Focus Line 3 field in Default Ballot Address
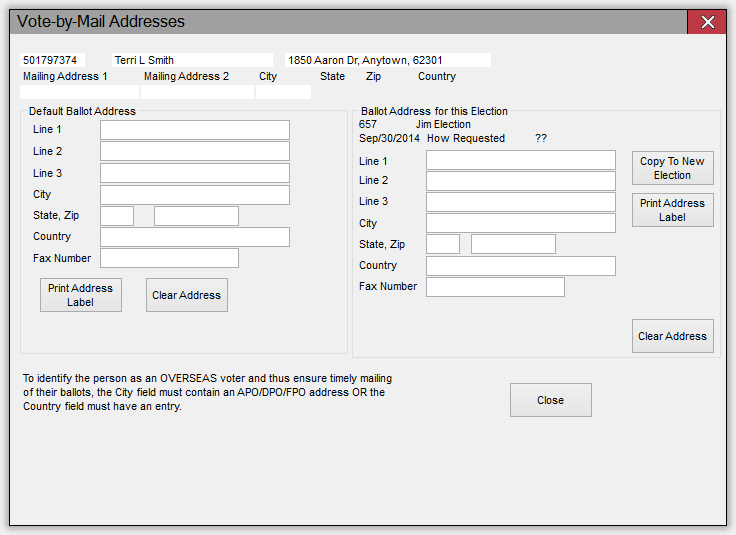This screenshot has width=736, height=535. 194,173
